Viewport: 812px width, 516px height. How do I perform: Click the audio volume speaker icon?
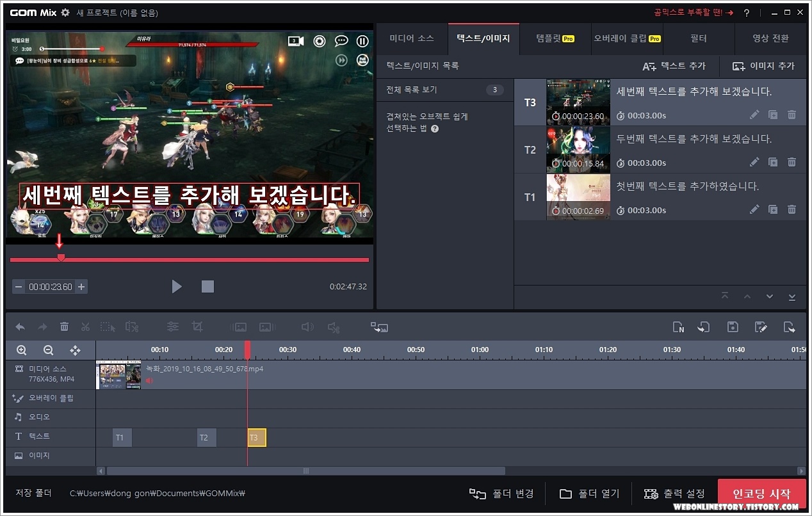coord(307,327)
